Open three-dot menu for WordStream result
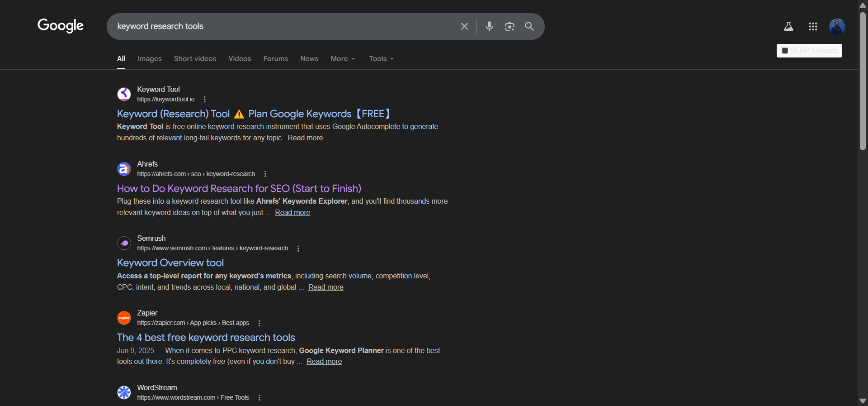Screen dimensions: 868x406 click(259, 397)
